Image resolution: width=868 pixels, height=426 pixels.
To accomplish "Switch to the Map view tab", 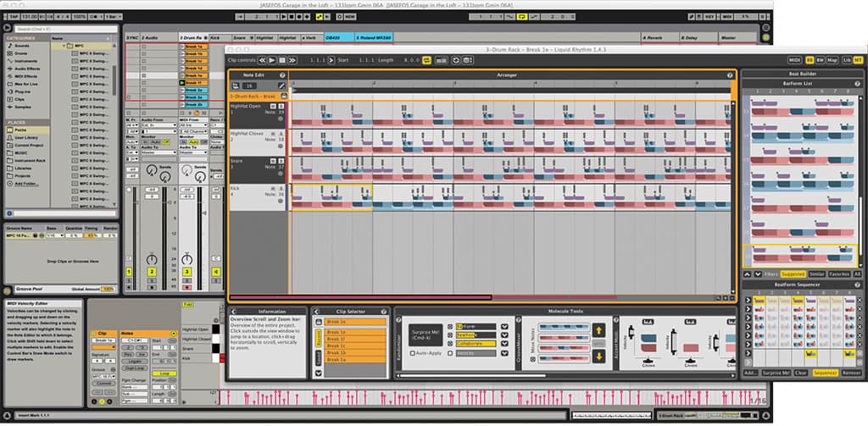I will (832, 60).
